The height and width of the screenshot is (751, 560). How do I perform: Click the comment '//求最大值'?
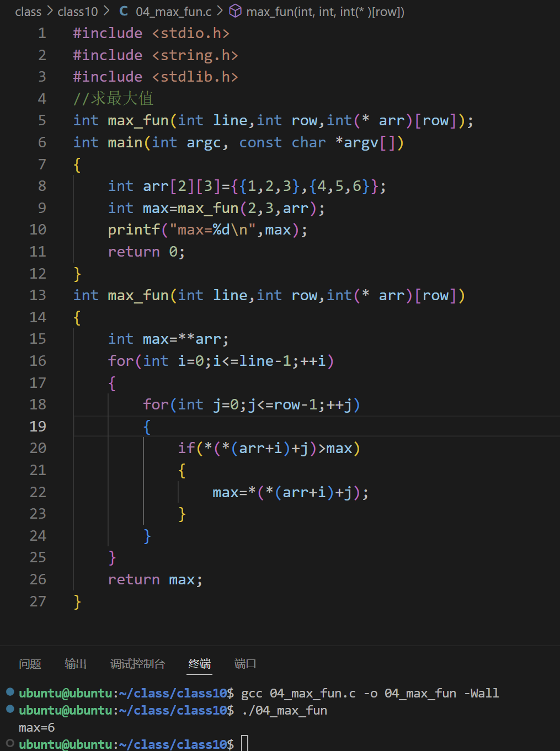pos(113,99)
